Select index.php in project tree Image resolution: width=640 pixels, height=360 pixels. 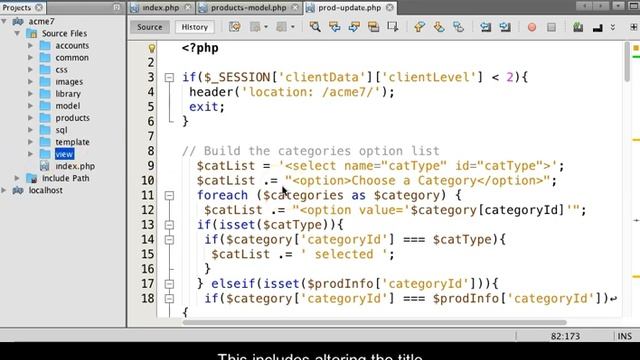point(75,166)
